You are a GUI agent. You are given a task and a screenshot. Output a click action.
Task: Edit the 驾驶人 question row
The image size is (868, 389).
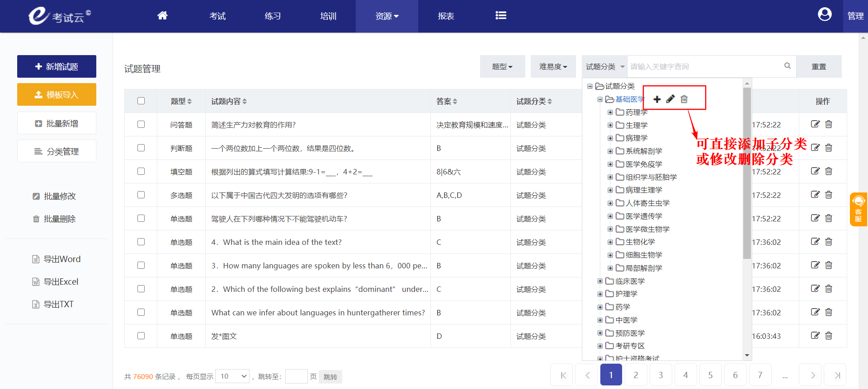pyautogui.click(x=815, y=218)
